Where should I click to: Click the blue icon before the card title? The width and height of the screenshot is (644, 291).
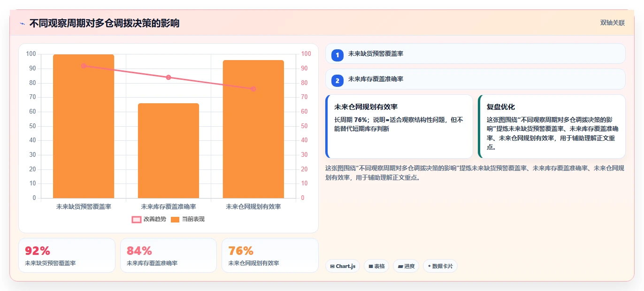[22, 23]
